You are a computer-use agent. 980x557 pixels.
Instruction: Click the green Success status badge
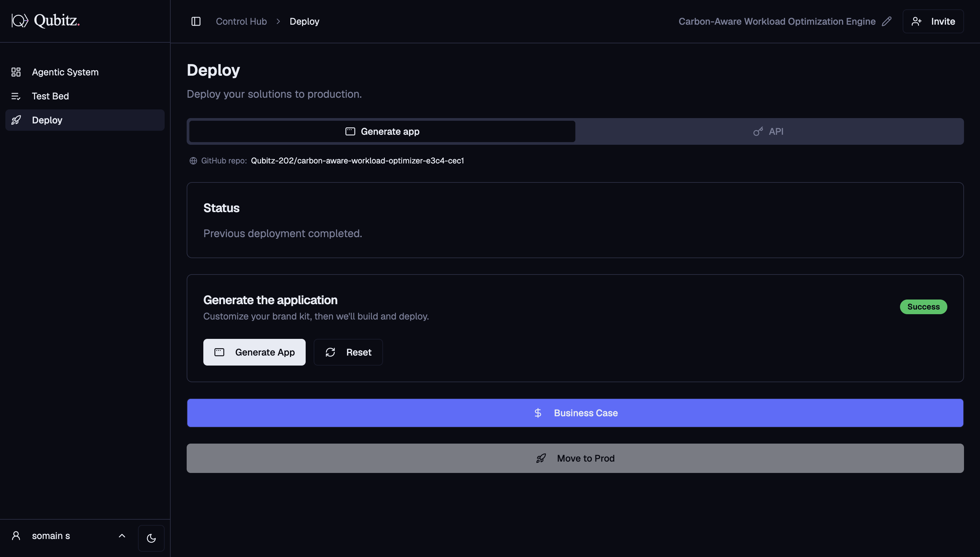pyautogui.click(x=923, y=307)
